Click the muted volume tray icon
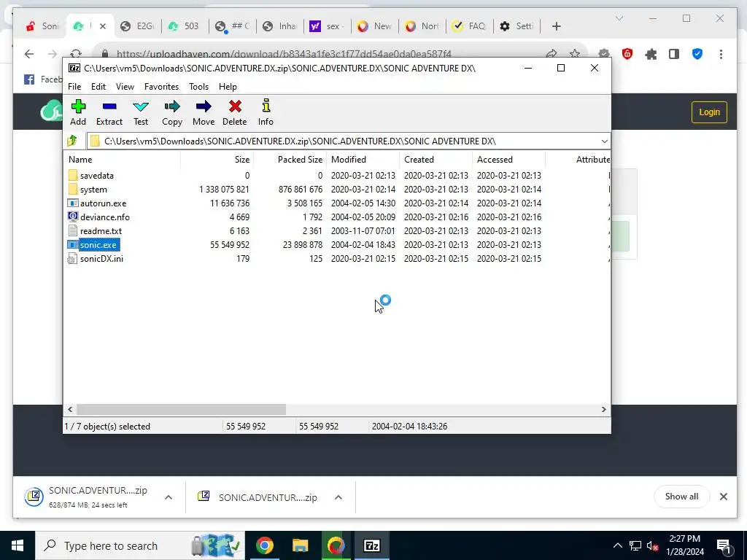 [652, 545]
